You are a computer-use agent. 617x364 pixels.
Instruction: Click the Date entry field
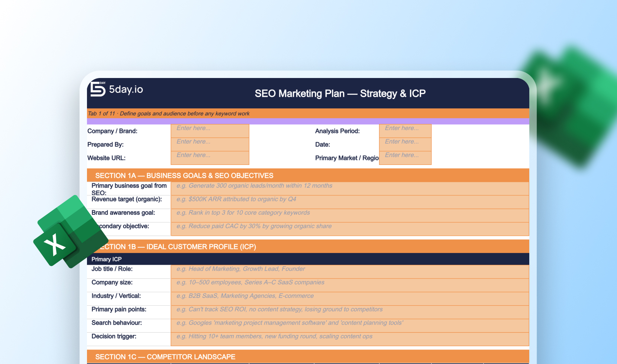tap(405, 144)
